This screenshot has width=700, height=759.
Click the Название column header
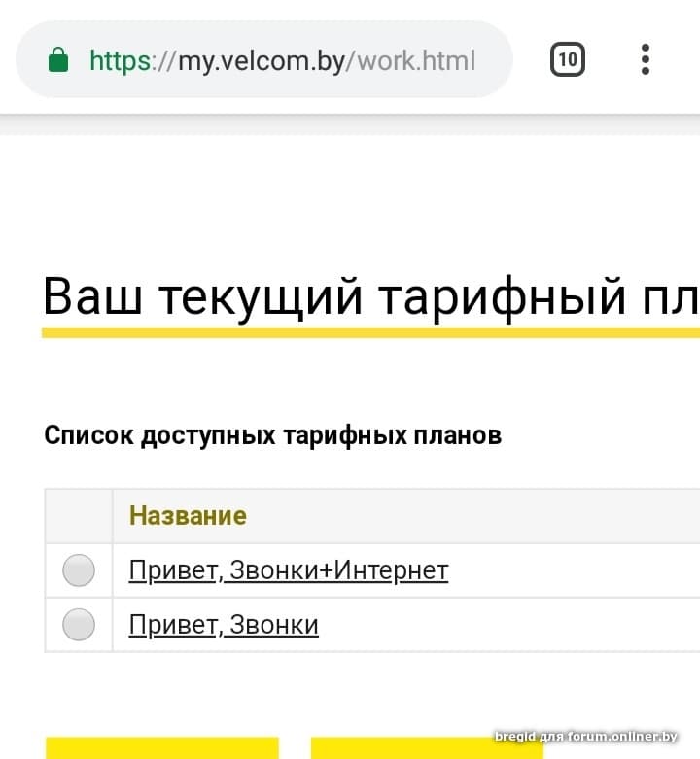coord(188,515)
